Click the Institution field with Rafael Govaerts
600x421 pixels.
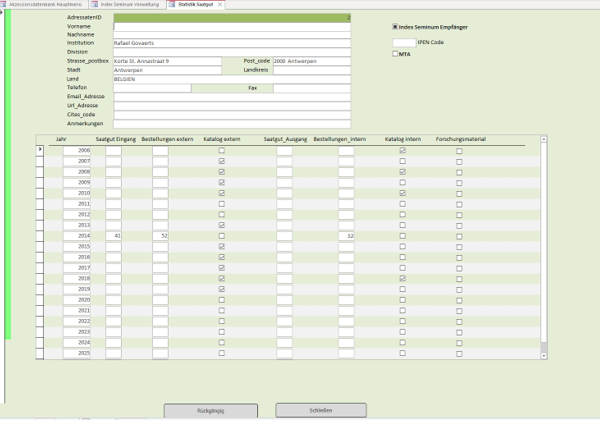pos(231,44)
